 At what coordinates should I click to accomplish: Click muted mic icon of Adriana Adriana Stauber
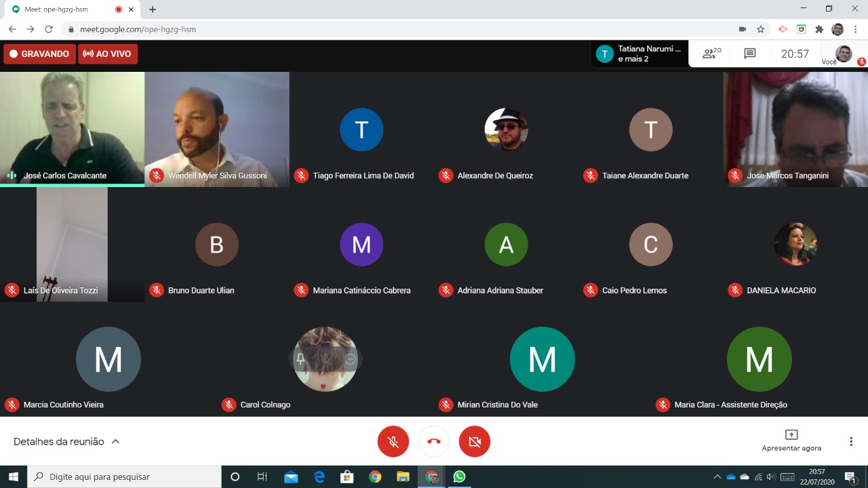click(446, 290)
